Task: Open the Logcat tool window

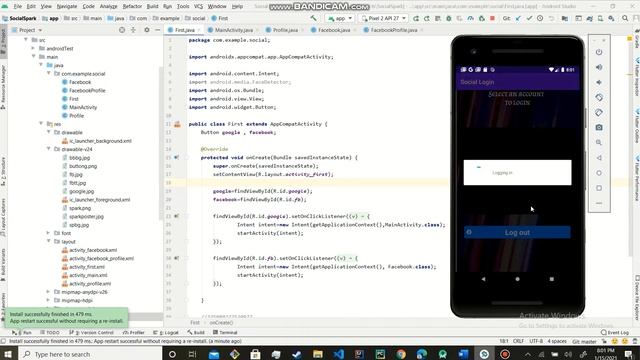Action: point(166,333)
